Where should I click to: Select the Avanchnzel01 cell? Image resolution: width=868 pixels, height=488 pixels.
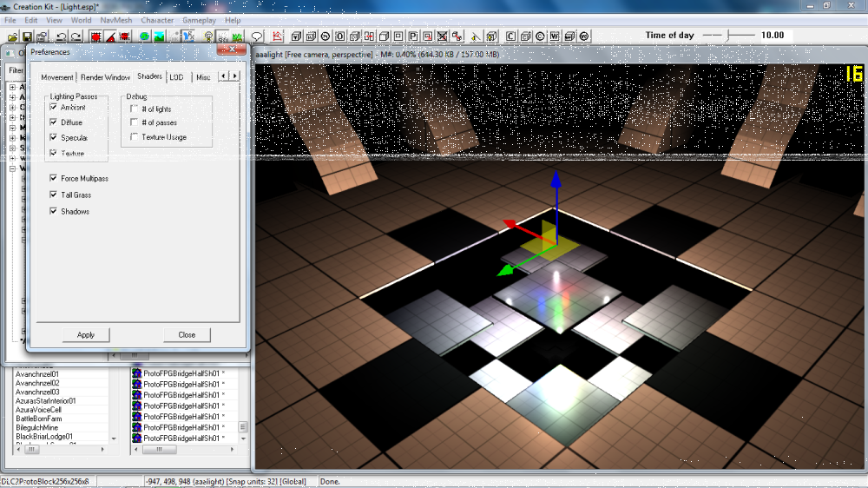tap(37, 374)
